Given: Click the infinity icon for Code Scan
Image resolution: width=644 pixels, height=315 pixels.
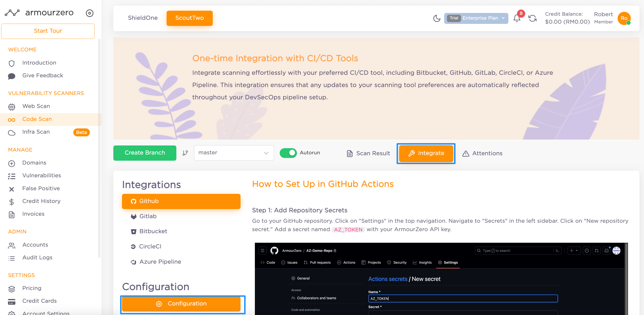Looking at the screenshot, I should pos(12,120).
